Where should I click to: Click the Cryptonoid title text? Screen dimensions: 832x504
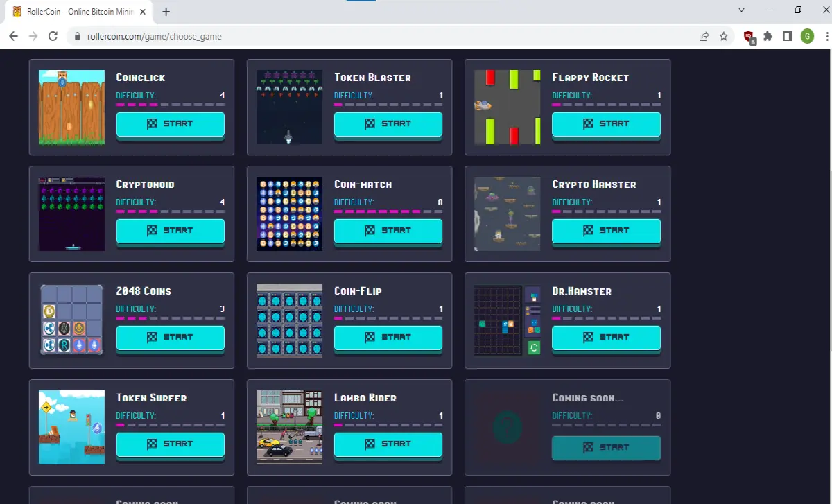[145, 184]
